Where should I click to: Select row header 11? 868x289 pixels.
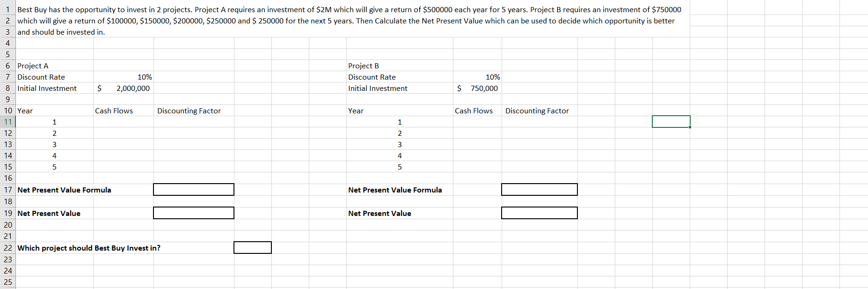click(7, 122)
